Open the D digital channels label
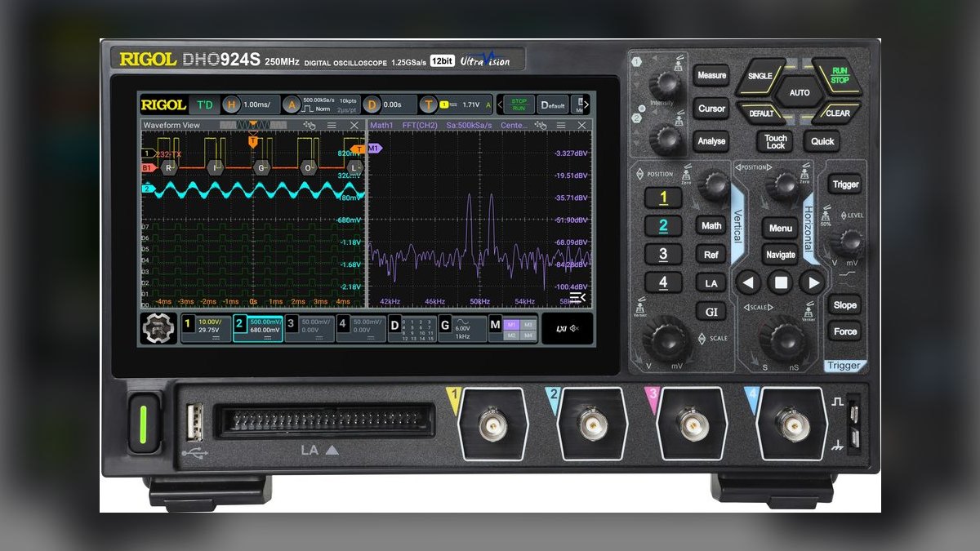The image size is (980, 551). coord(412,328)
